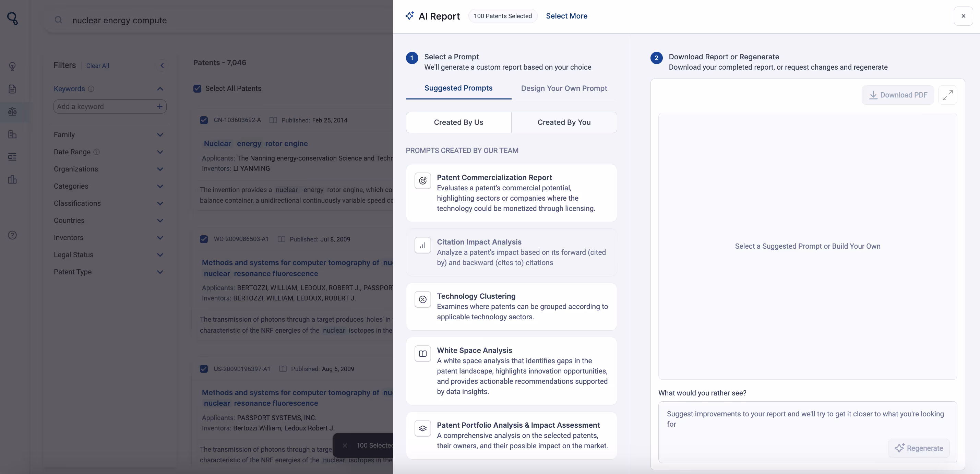Image resolution: width=980 pixels, height=474 pixels.
Task: Open the lightbulb ideas sidebar icon
Action: (x=13, y=66)
